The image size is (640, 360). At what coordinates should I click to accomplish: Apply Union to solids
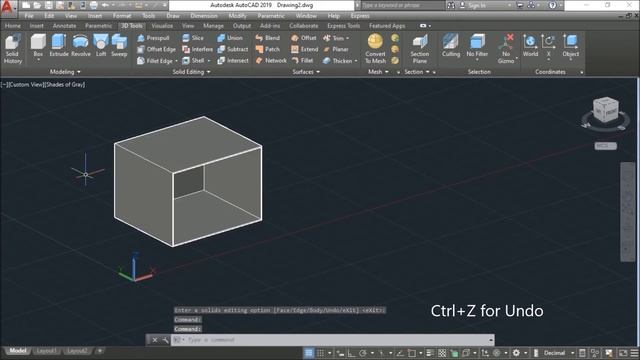[230, 38]
